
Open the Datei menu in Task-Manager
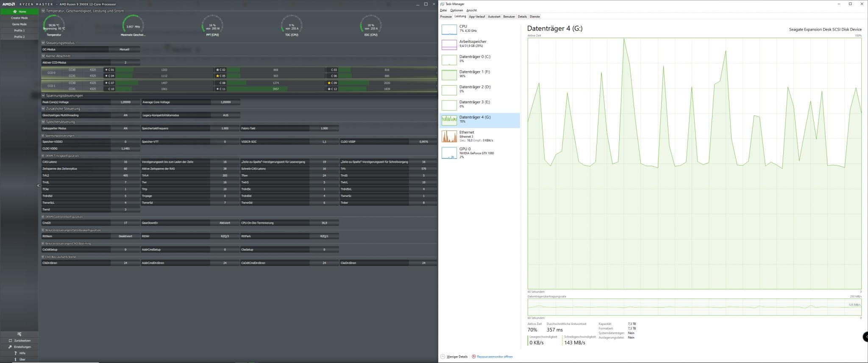point(443,10)
